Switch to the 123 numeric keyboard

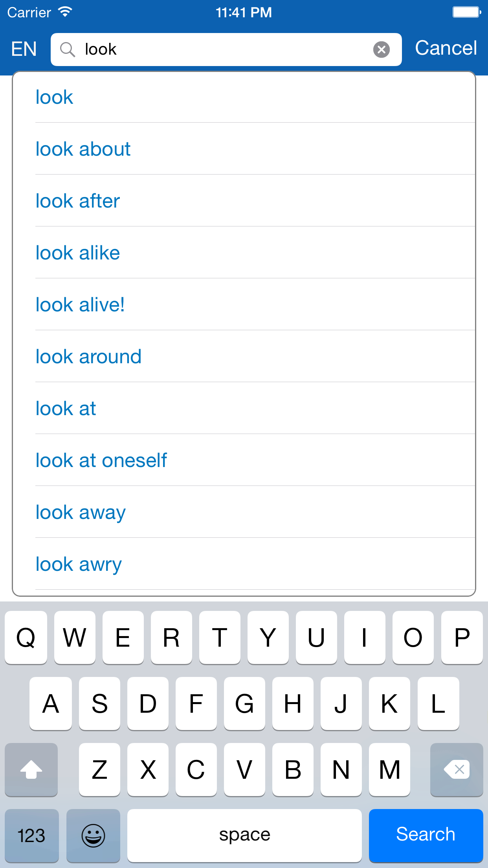[31, 835]
